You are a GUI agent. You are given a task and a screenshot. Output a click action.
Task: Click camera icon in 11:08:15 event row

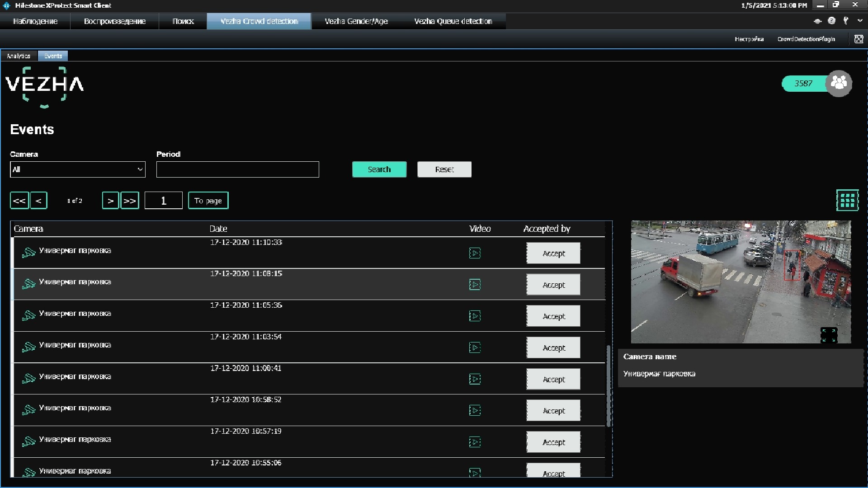[28, 284]
